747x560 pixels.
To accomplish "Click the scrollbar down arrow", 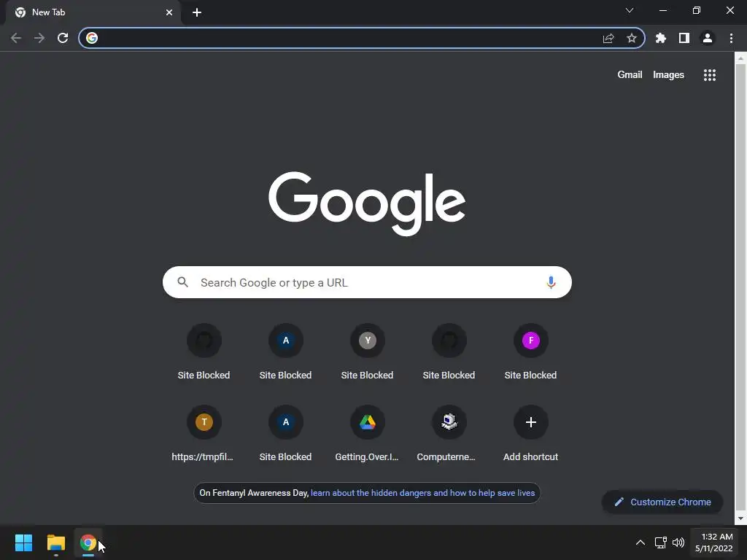I will pyautogui.click(x=740, y=518).
